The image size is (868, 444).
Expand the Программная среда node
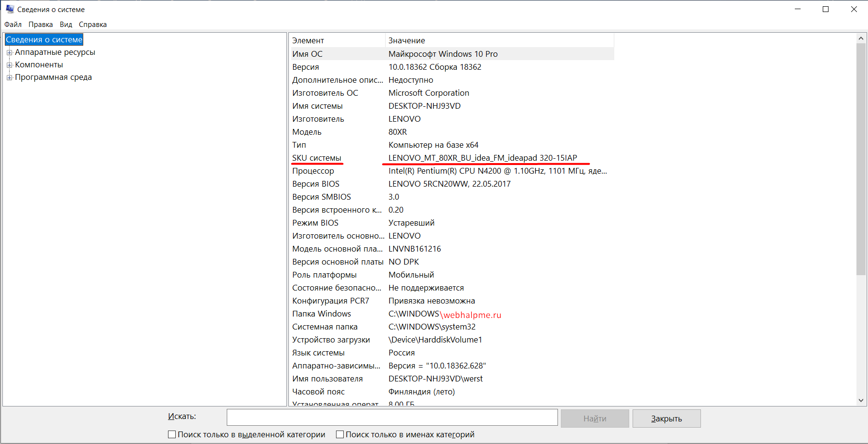pyautogui.click(x=9, y=77)
